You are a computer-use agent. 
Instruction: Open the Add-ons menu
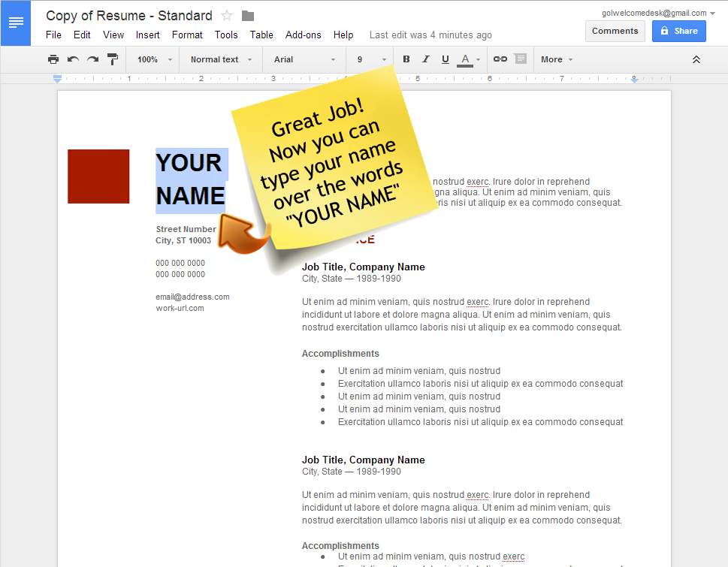tap(303, 35)
